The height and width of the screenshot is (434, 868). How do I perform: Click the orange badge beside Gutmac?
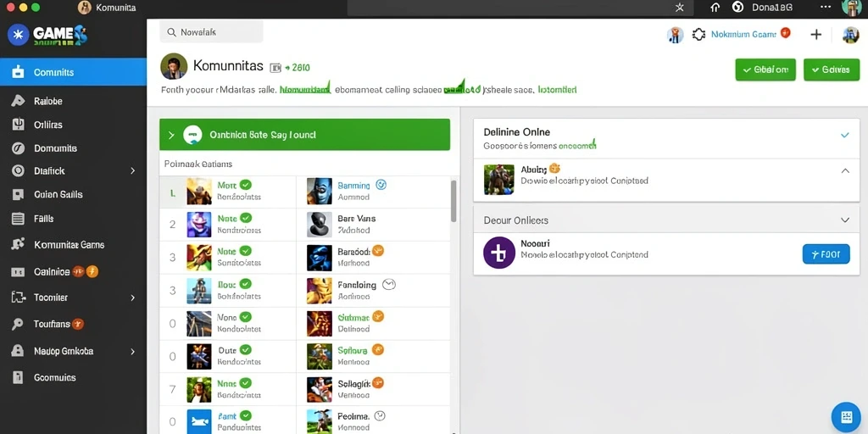point(378,316)
